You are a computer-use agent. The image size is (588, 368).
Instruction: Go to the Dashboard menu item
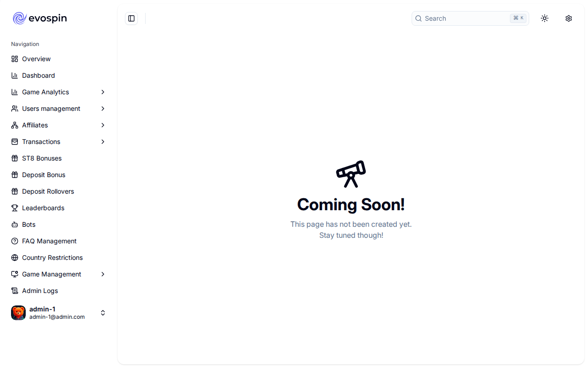pos(59,75)
